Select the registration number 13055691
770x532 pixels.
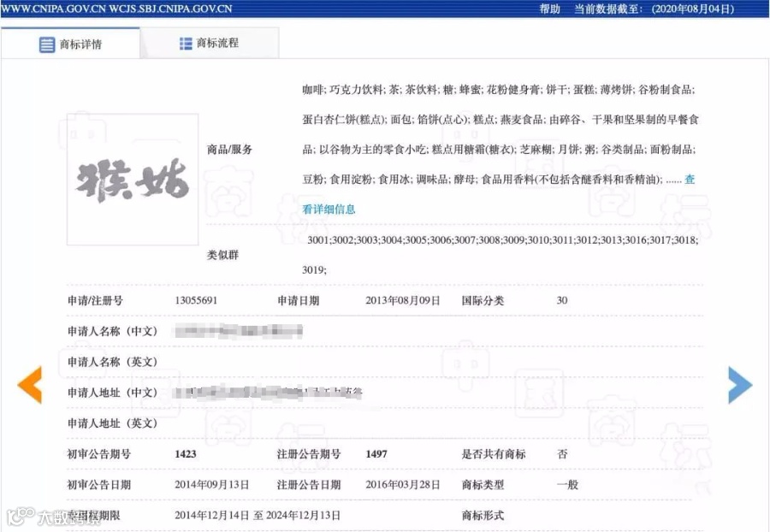click(196, 300)
